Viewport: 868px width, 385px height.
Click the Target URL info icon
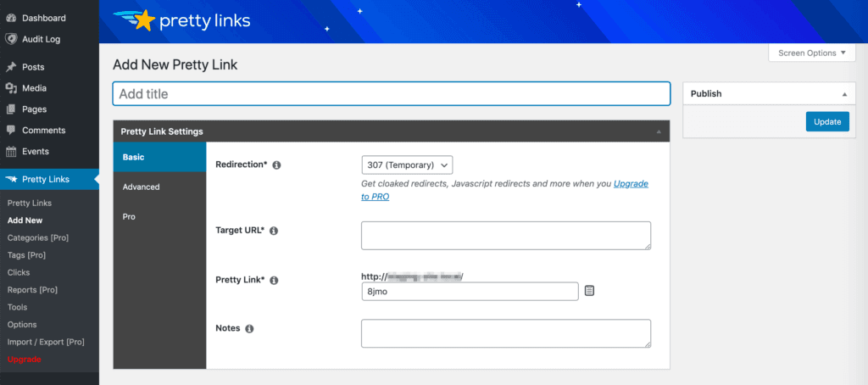point(274,231)
